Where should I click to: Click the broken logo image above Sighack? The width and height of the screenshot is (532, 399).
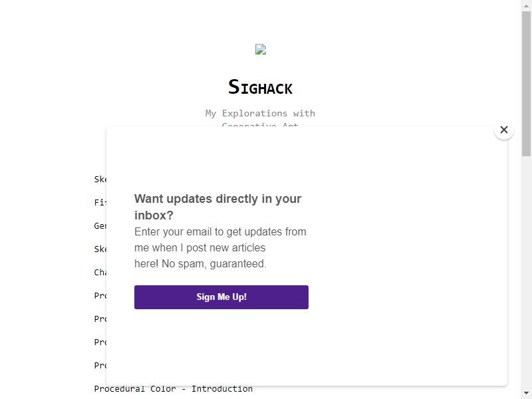261,49
